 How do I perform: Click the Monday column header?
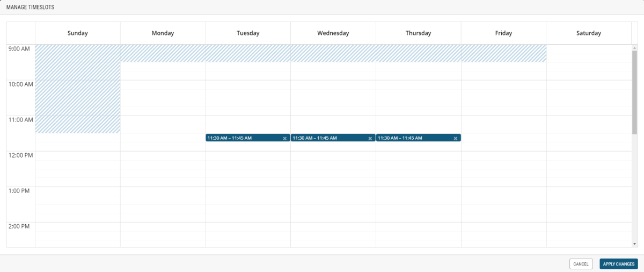(163, 33)
